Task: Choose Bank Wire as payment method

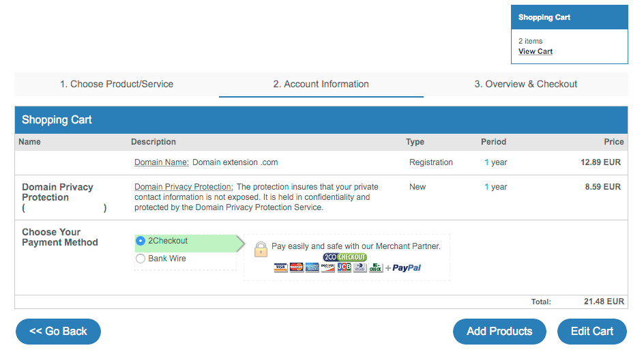Action: pos(141,259)
